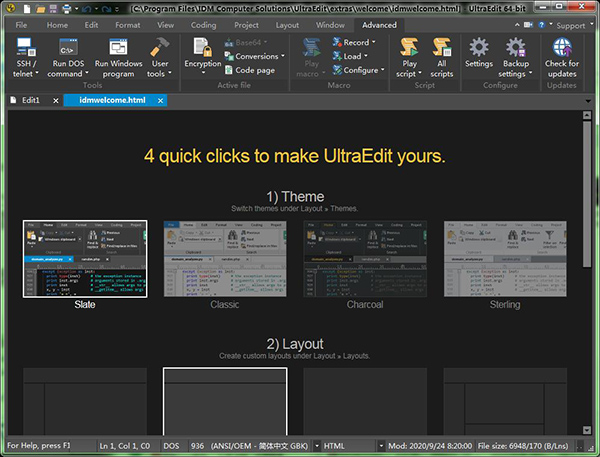
Task: Open the File menu
Action: (21, 25)
